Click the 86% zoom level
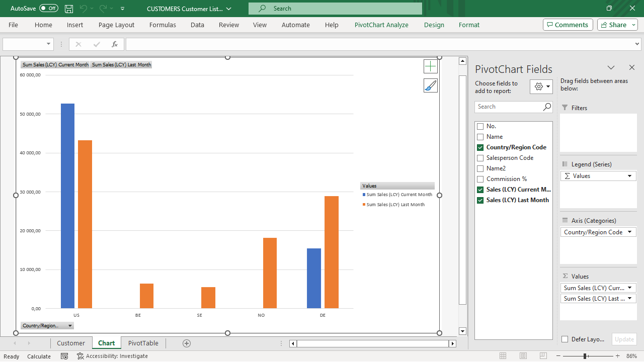Viewport: 644px width, 362px height. 631,356
